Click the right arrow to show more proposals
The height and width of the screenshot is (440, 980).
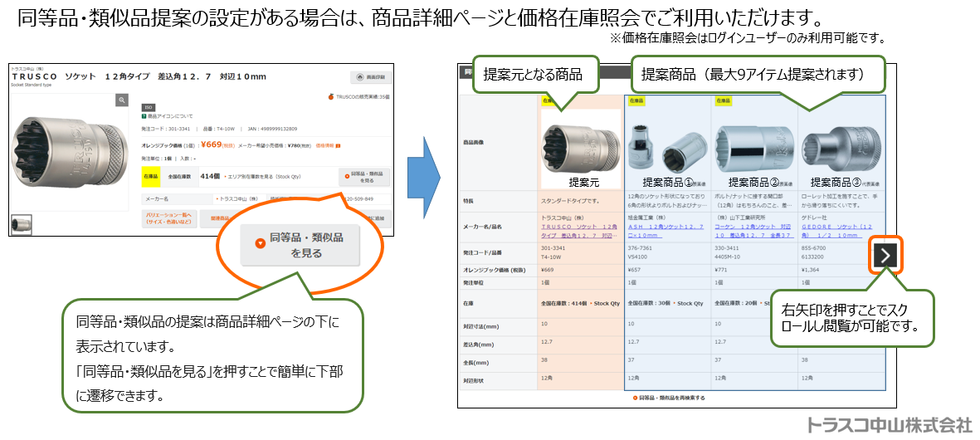point(886,254)
